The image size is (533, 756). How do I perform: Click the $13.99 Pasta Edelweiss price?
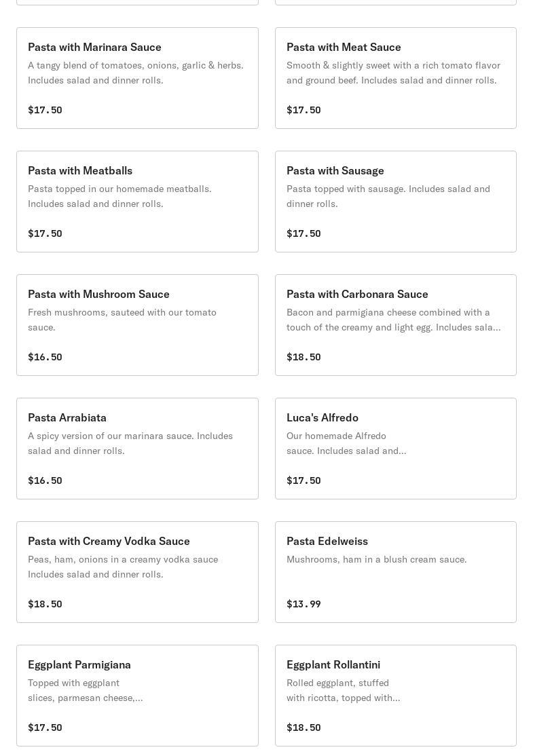pyautogui.click(x=304, y=603)
